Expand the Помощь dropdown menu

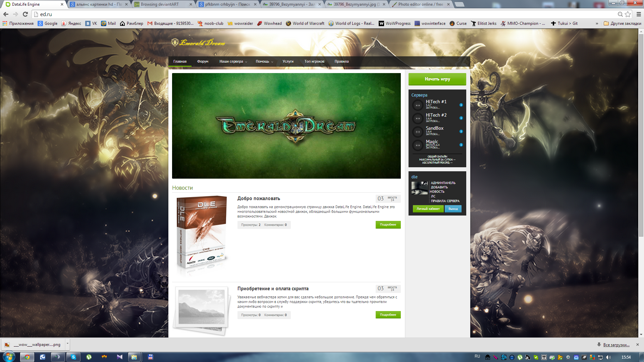[x=264, y=61]
